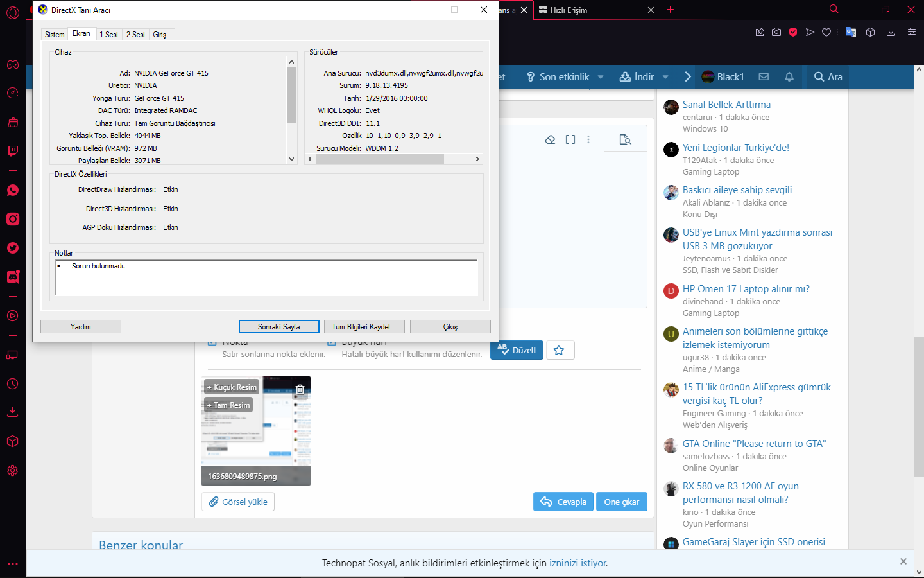Open tab search magnifier in title bar
The width and height of the screenshot is (924, 578).
(x=834, y=10)
